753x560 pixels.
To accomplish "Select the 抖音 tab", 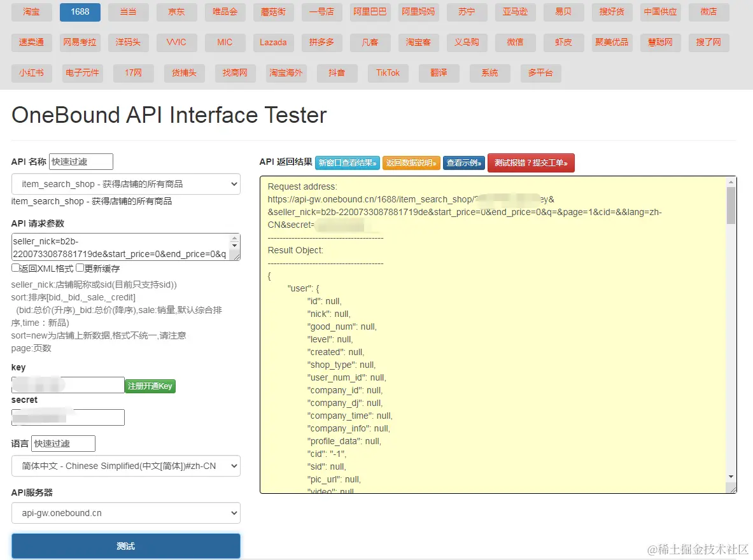I will 337,73.
